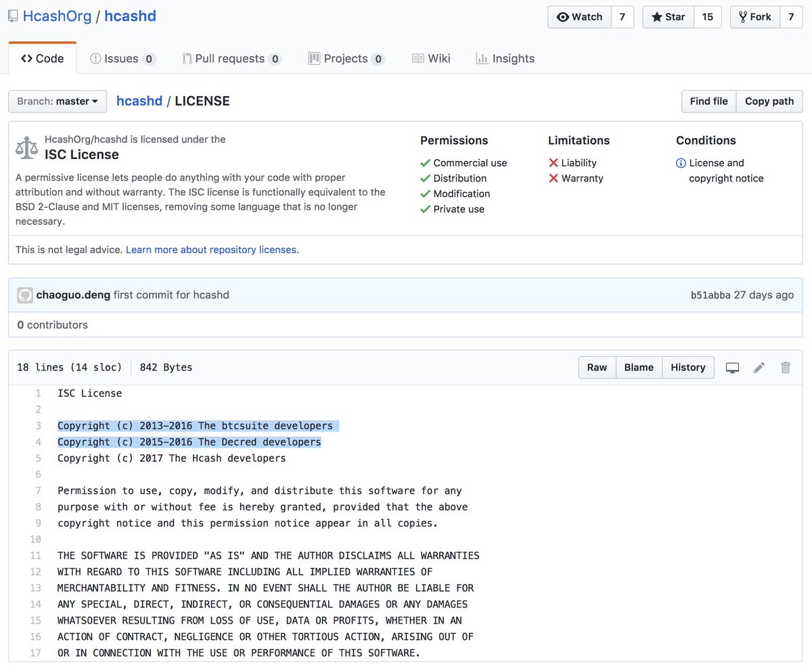The width and height of the screenshot is (812, 671).
Task: Click the Copy path button
Action: click(769, 102)
